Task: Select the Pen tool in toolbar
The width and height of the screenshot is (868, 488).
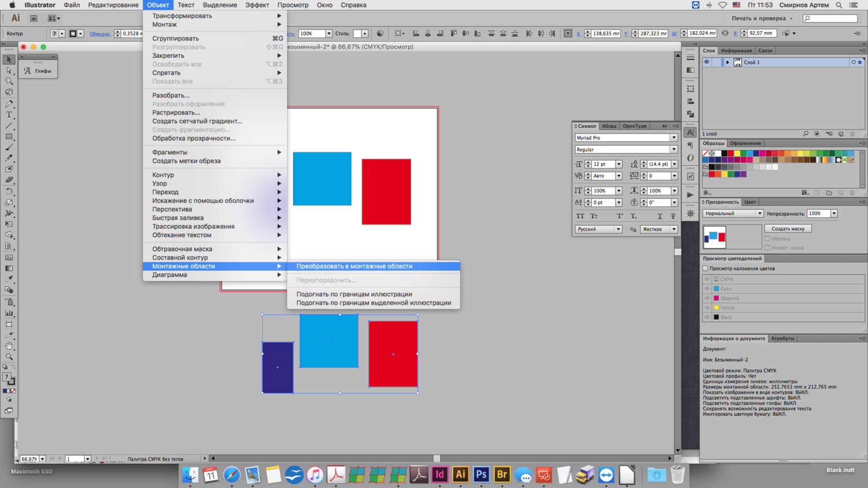Action: [x=9, y=104]
